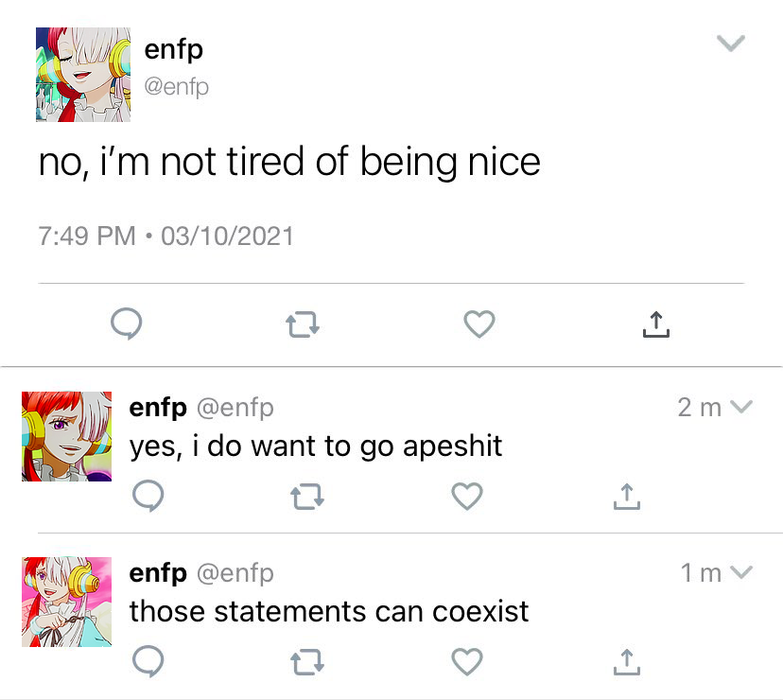Viewport: 783px width, 700px height.
Task: Reply to the main "not tired" tweet
Action: 127,325
